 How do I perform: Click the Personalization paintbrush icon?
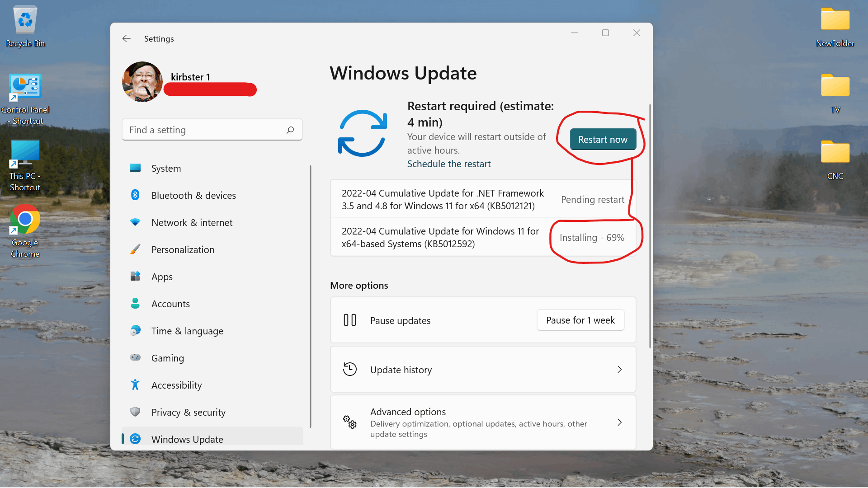pos(135,249)
